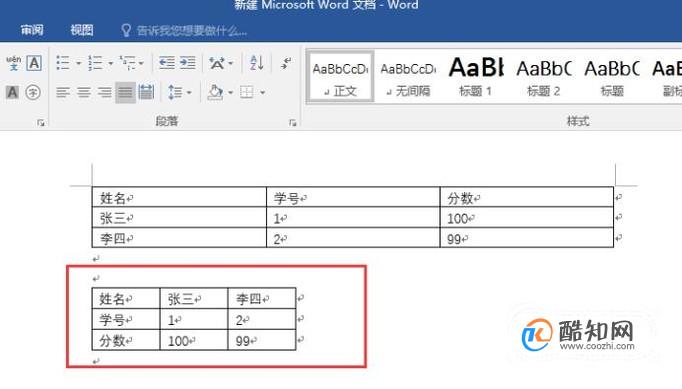Align text right
This screenshot has height=389, width=682.
(104, 92)
